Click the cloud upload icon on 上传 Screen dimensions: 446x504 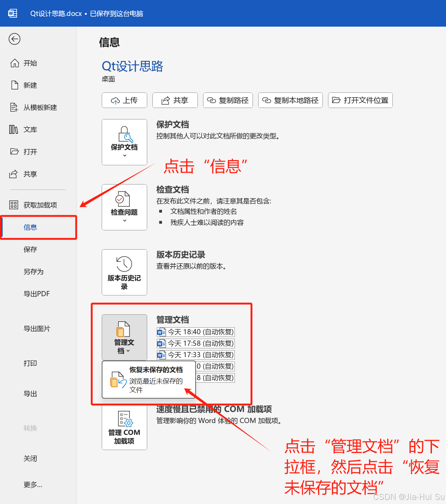(115, 101)
